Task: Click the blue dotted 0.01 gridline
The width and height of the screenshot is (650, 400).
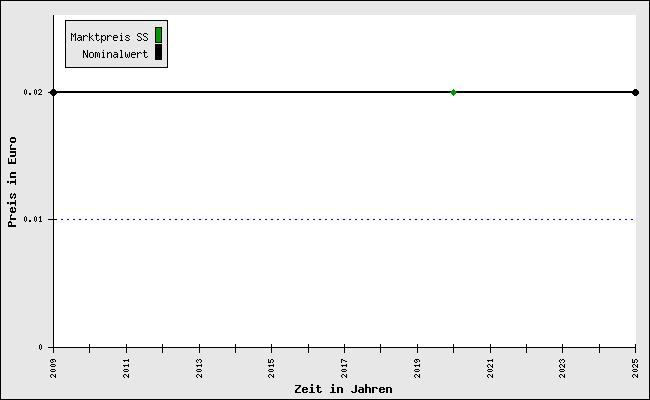Action: pyautogui.click(x=344, y=219)
